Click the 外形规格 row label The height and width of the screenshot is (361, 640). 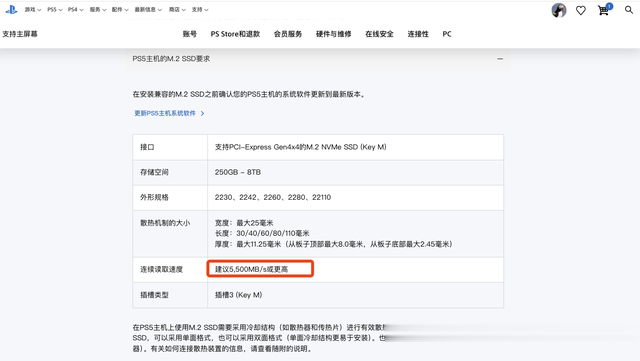[154, 197]
